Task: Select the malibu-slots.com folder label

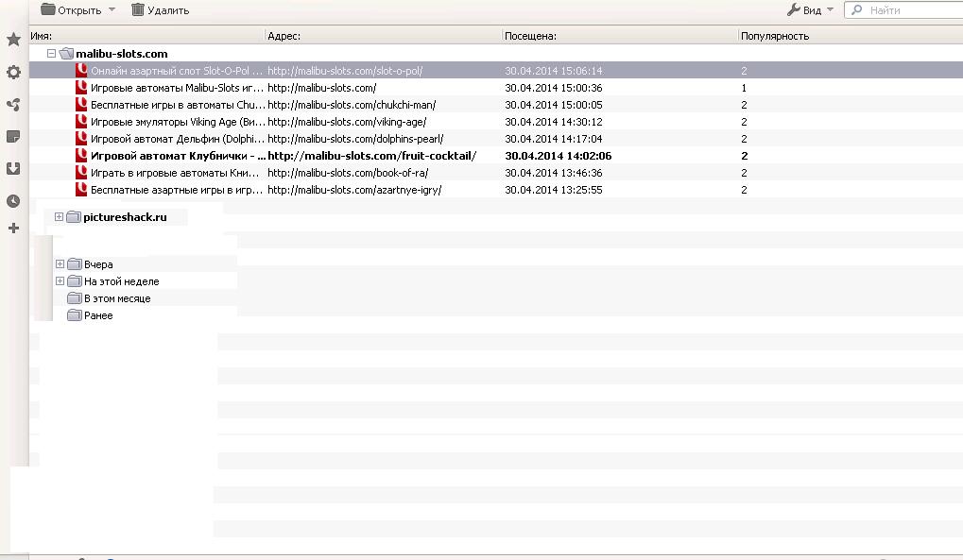Action: pos(122,54)
